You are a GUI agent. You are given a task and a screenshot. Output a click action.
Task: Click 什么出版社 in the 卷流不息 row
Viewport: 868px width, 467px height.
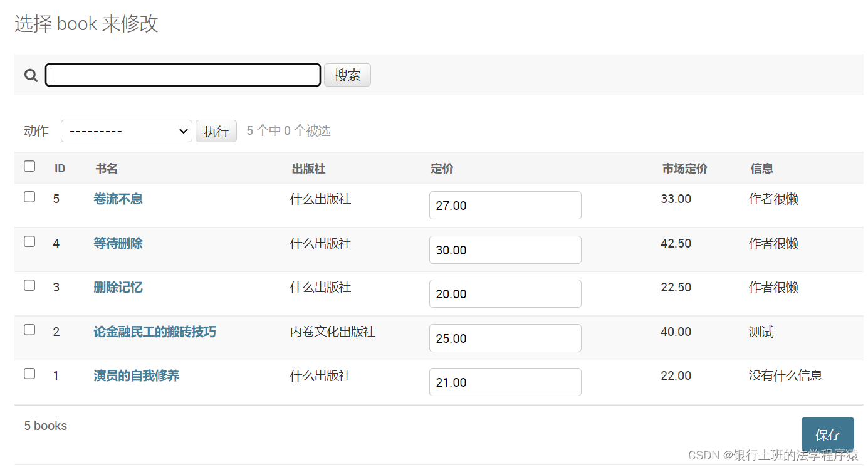[320, 199]
